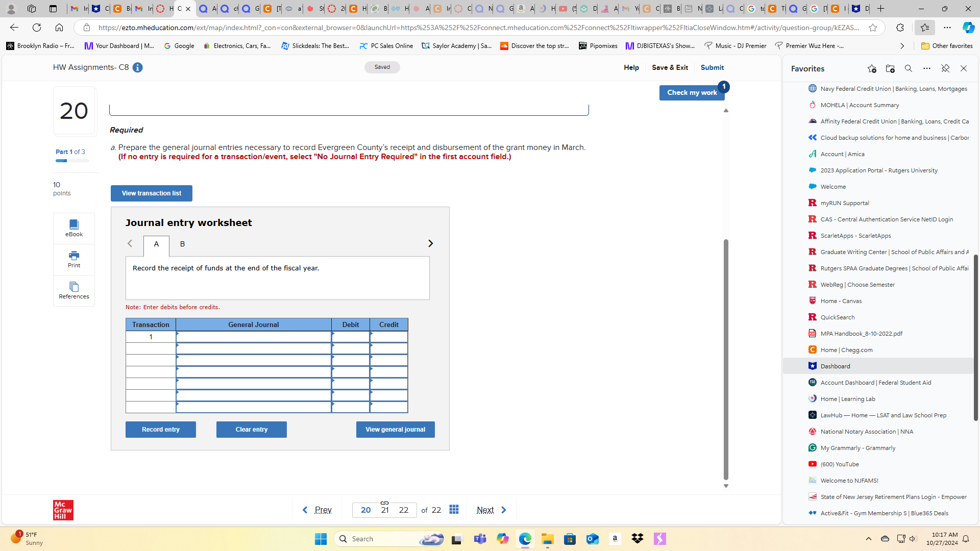The height and width of the screenshot is (551, 980).
Task: Click first row Debit input field
Action: tap(351, 337)
